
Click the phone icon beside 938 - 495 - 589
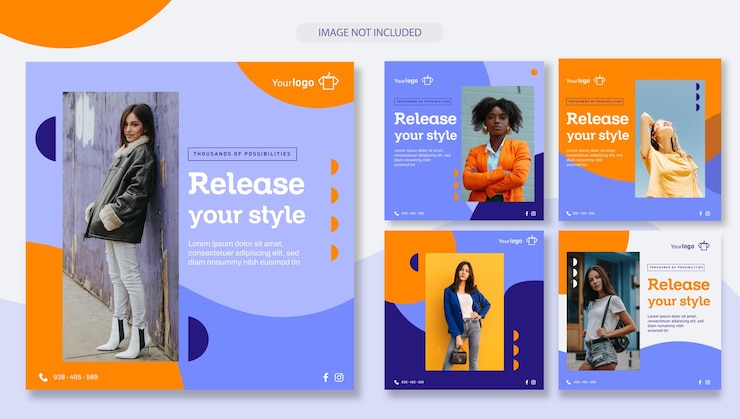click(x=43, y=377)
